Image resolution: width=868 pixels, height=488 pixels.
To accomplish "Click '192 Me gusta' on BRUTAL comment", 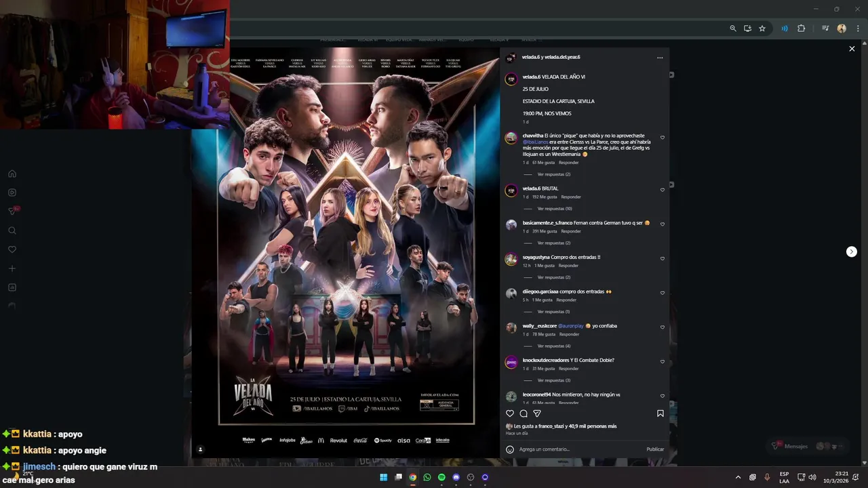I will click(545, 197).
